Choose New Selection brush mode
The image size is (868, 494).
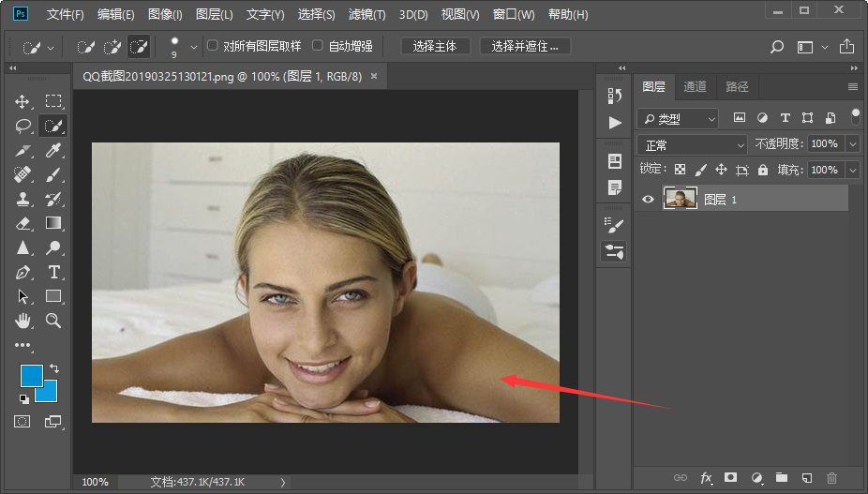tap(85, 47)
